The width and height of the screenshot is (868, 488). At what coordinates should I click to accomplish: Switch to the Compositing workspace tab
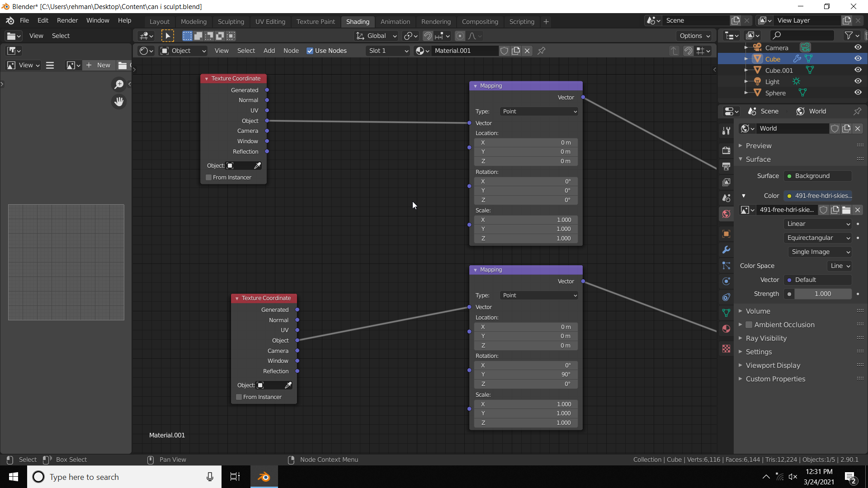pos(480,22)
